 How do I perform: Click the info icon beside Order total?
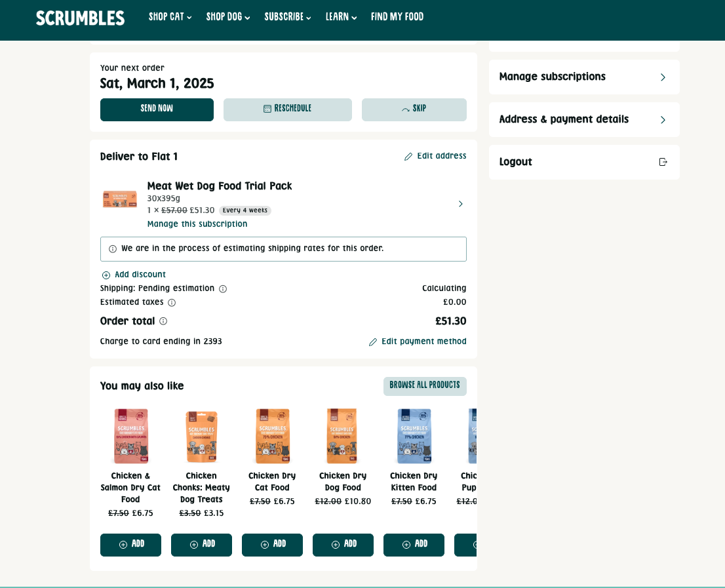[163, 321]
